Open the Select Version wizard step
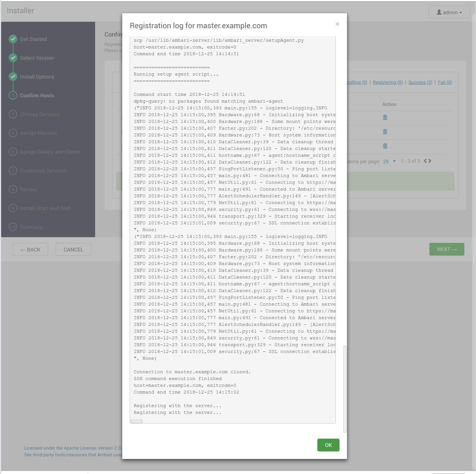This screenshot has width=476, height=474. tap(37, 58)
